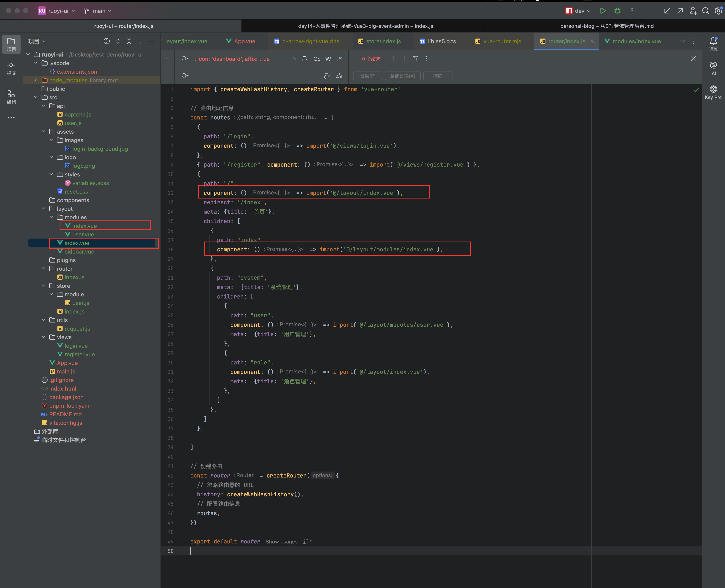The width and height of the screenshot is (725, 588).
Task: Show hidden editor tabs list
Action: pyautogui.click(x=683, y=41)
